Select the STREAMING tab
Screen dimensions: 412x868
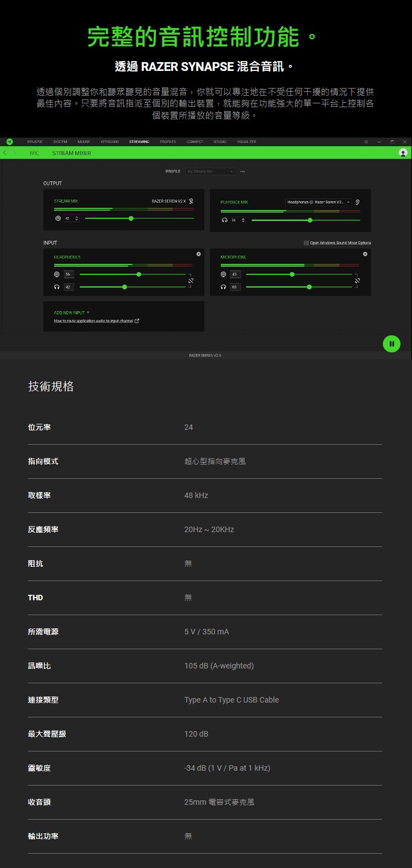[139, 142]
